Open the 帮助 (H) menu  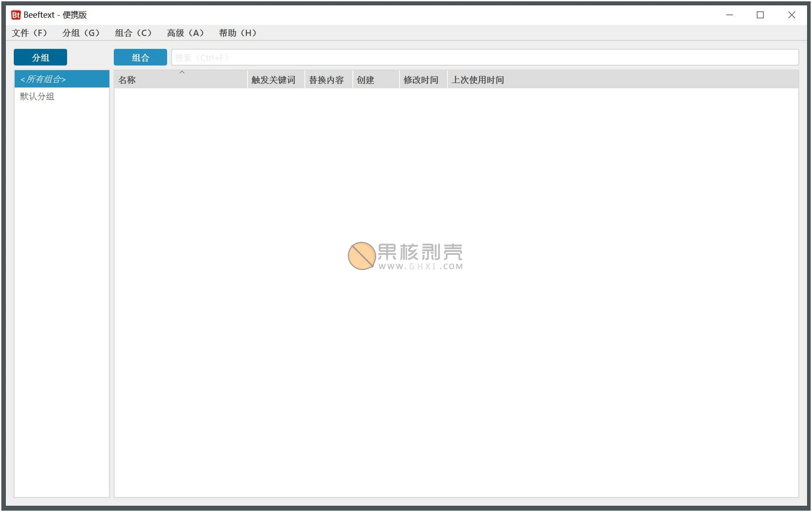point(238,33)
